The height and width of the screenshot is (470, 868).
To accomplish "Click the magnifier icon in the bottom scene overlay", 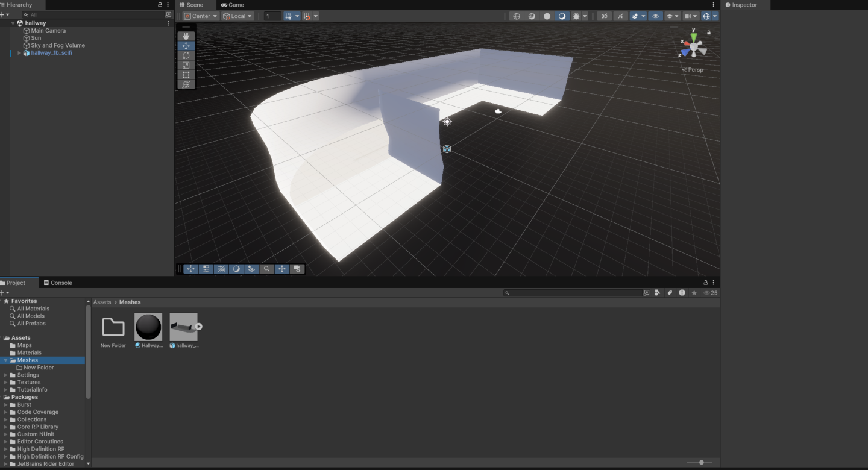I will (x=266, y=269).
